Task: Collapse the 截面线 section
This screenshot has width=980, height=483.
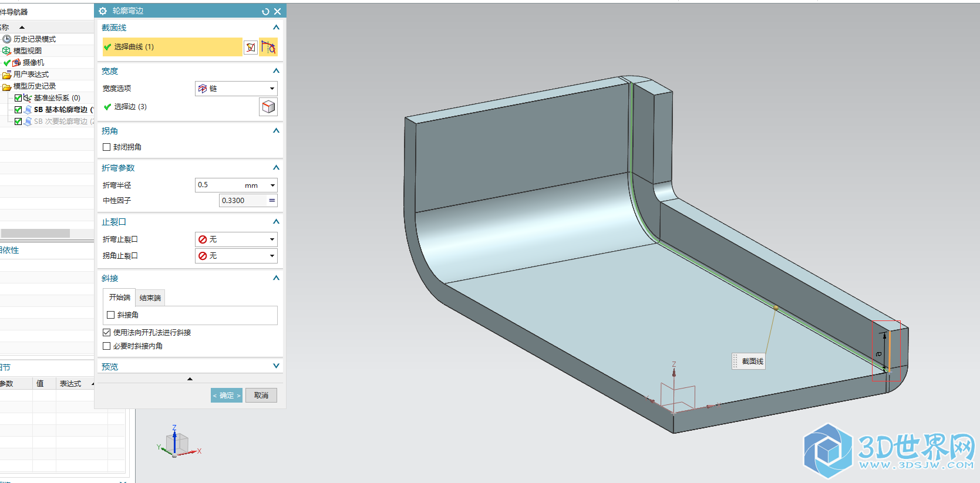Action: tap(276, 28)
